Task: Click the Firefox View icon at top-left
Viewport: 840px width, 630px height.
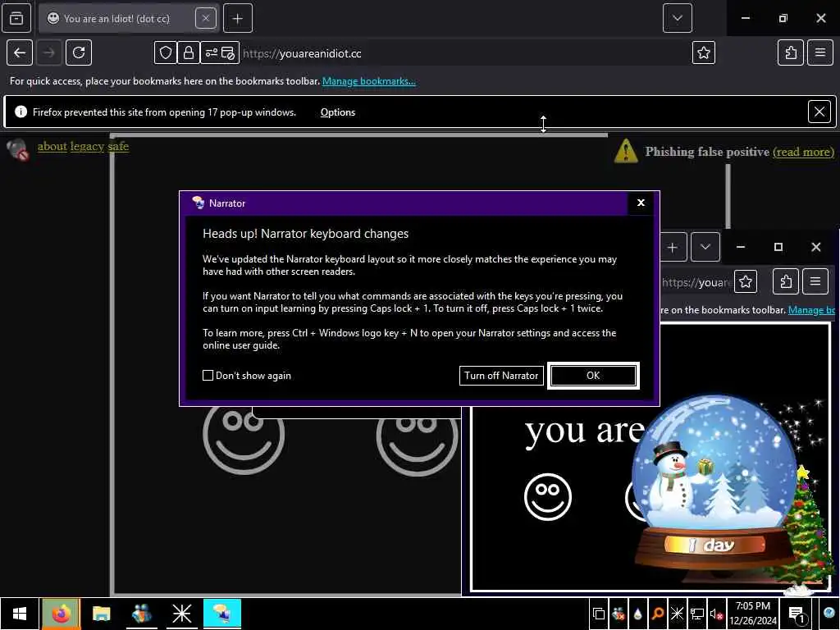Action: click(x=16, y=18)
